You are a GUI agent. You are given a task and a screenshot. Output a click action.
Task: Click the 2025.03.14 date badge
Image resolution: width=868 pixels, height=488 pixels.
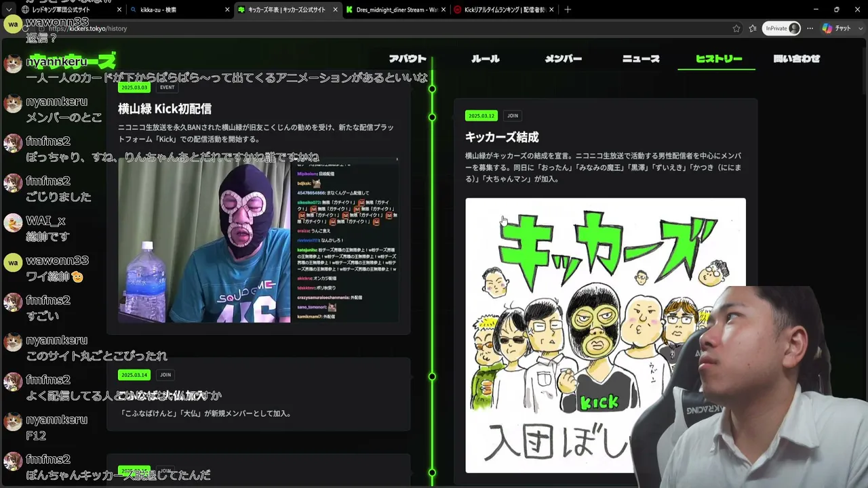click(x=134, y=375)
